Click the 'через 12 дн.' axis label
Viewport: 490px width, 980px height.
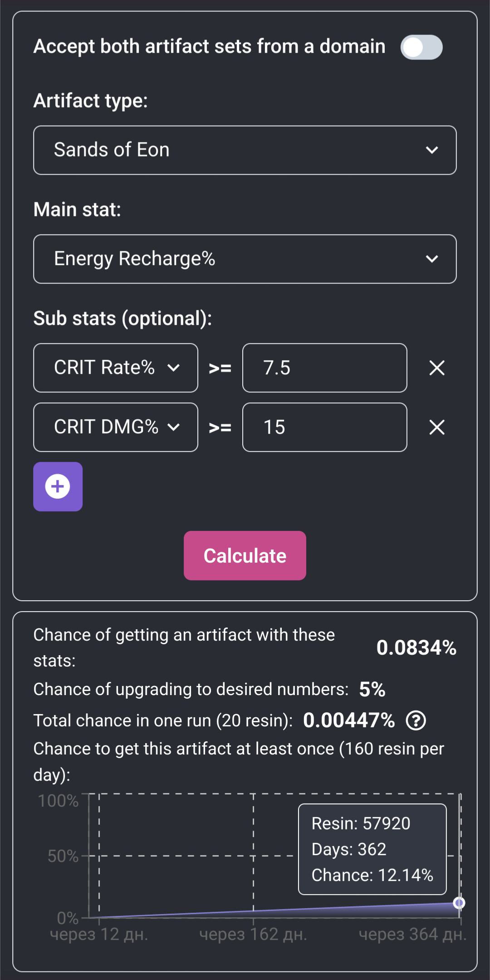99,935
